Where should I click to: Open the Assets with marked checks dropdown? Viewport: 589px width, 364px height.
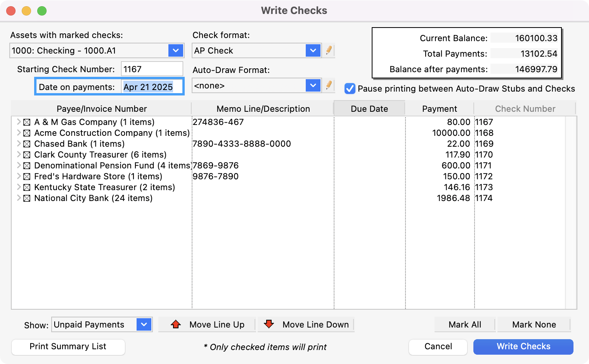coord(176,50)
